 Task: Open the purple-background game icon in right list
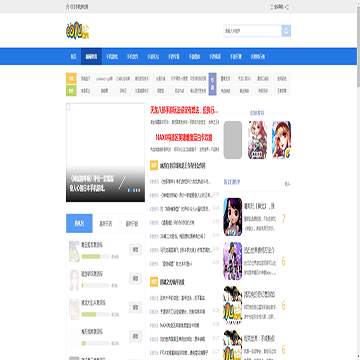tap(233, 261)
